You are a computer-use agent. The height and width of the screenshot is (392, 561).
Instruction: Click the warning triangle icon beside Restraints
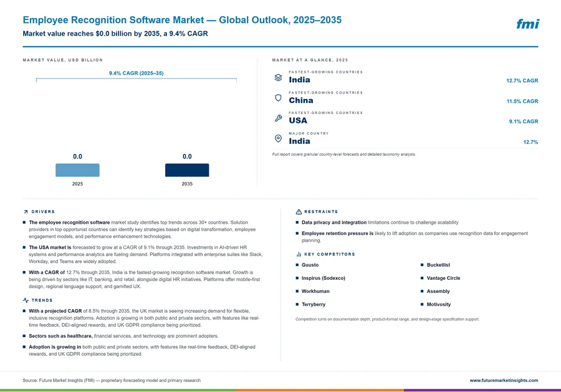click(x=299, y=212)
